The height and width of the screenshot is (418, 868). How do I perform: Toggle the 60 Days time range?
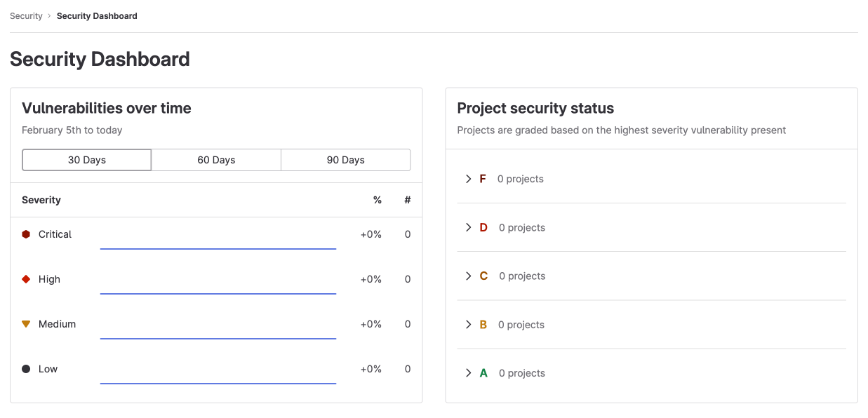[x=216, y=160]
